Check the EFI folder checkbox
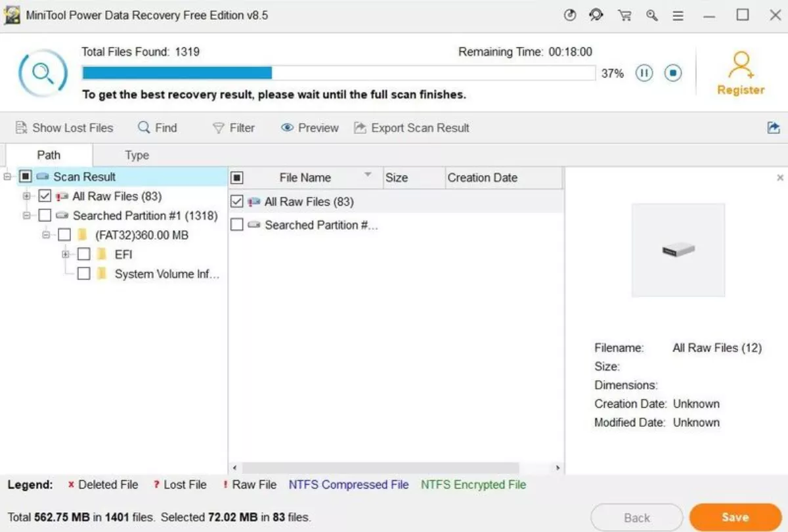 [84, 254]
